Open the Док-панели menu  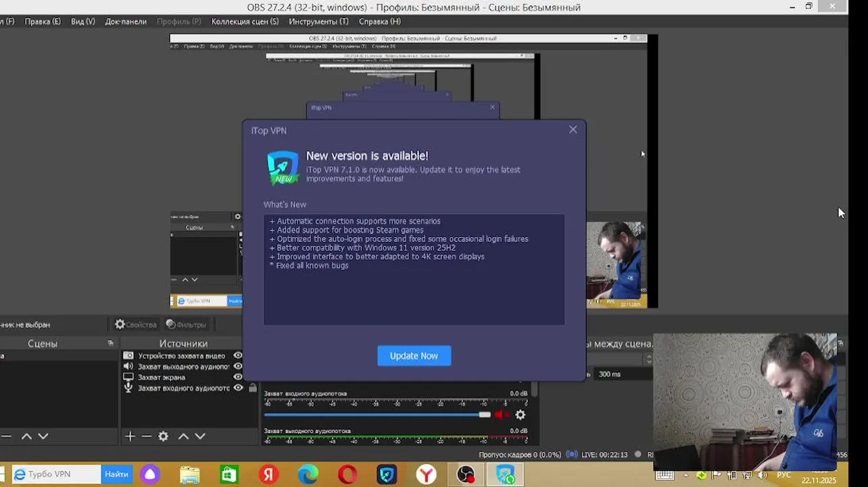126,22
